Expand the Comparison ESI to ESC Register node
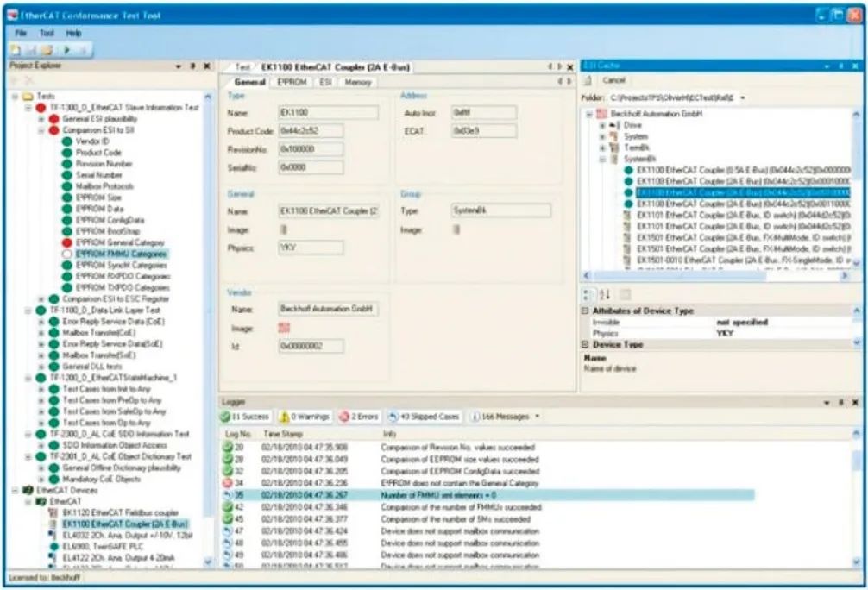The height and width of the screenshot is (590, 868). click(41, 298)
